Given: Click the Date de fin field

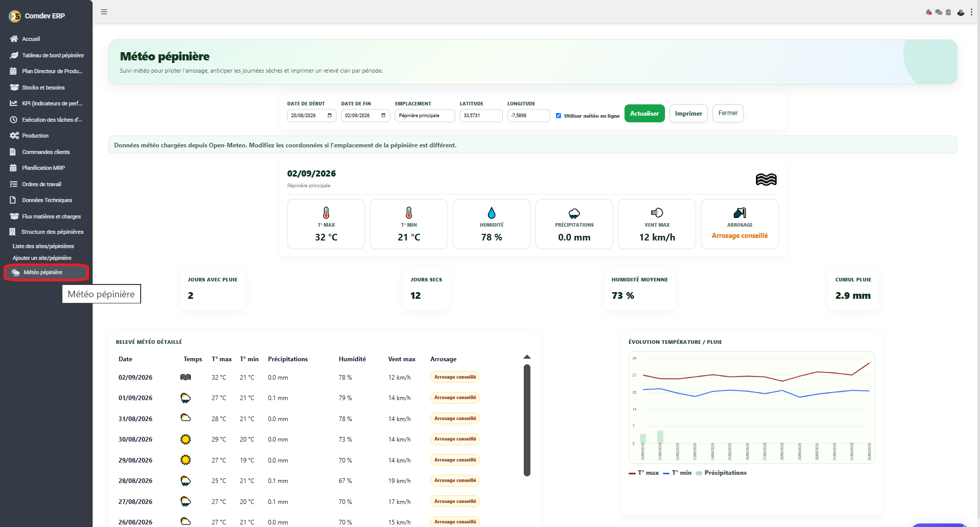Looking at the screenshot, I should pyautogui.click(x=366, y=116).
